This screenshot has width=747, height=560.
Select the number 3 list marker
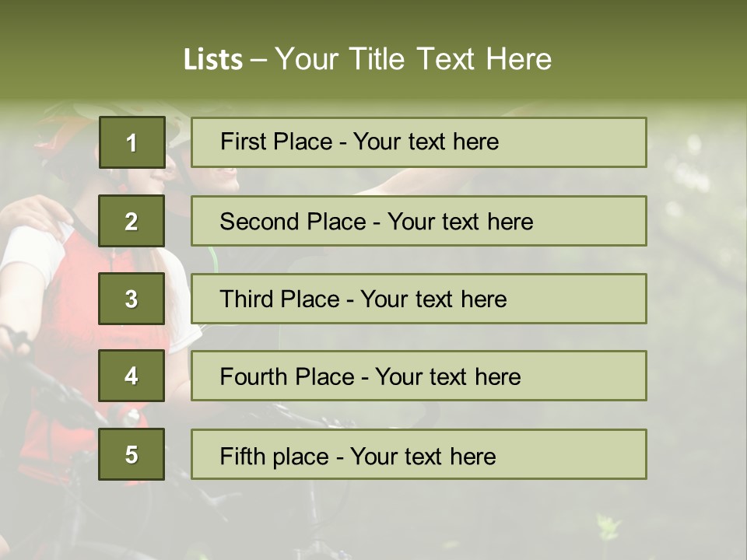(132, 299)
